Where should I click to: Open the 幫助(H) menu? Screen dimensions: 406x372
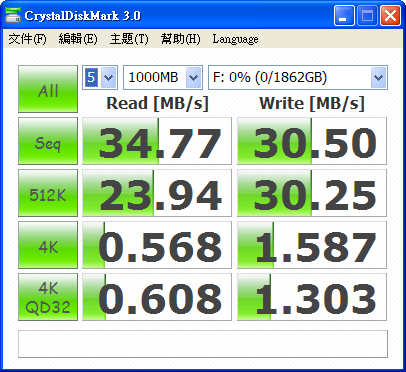coord(181,39)
